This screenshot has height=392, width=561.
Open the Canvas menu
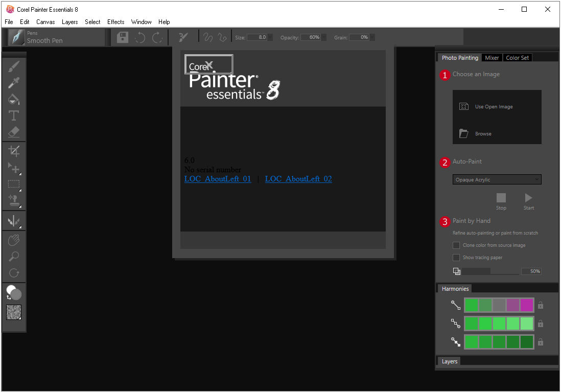[x=45, y=22]
